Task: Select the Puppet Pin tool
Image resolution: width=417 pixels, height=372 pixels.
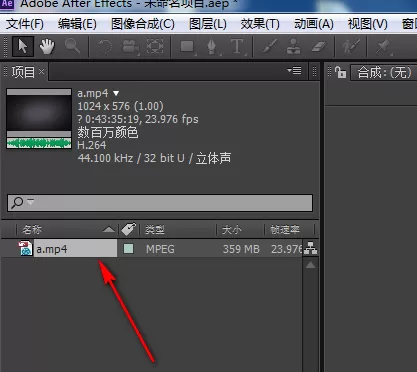Action: (x=383, y=47)
